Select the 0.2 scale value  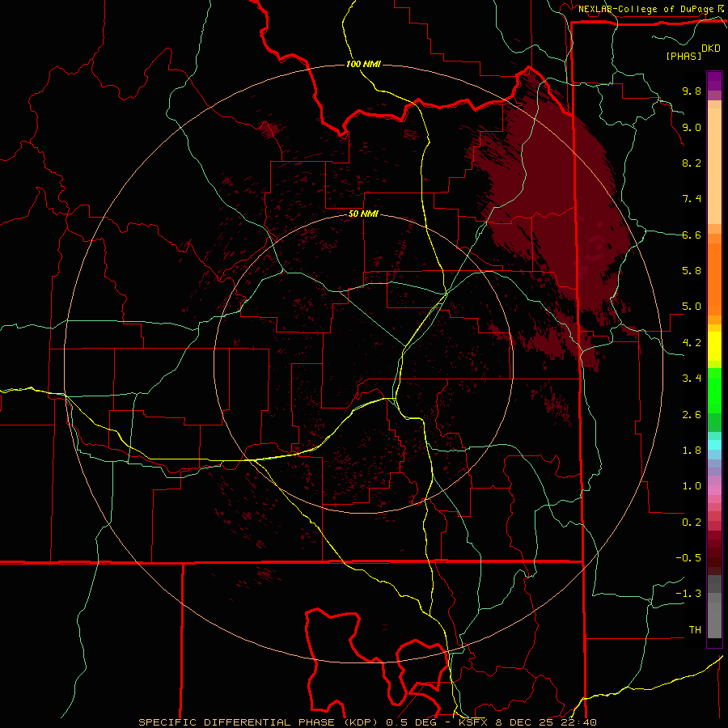click(x=692, y=523)
